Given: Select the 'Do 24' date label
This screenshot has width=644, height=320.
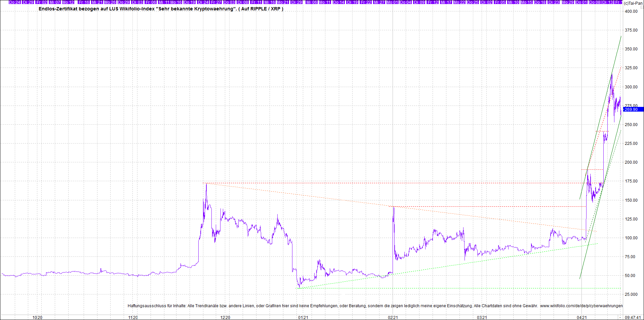Looking at the screenshot, I should pos(14,2).
